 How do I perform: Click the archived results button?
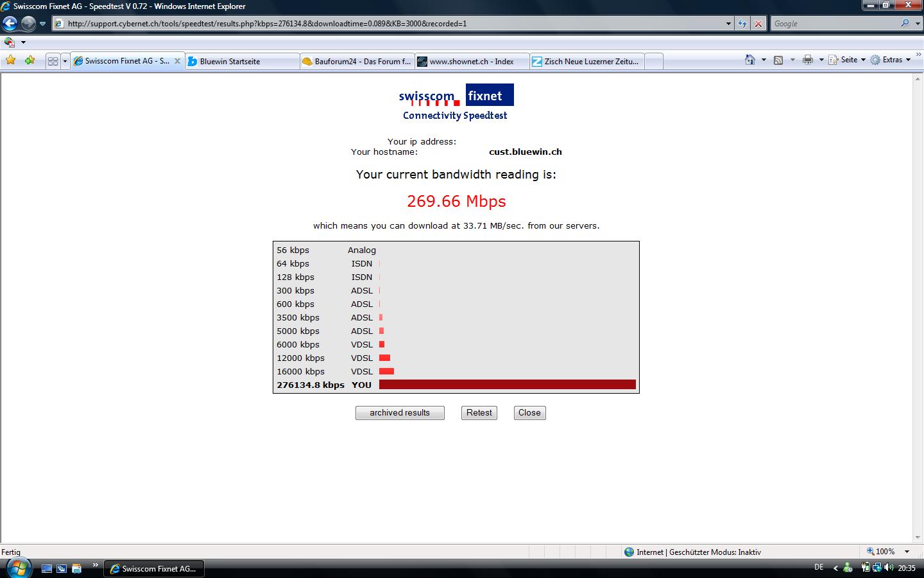pyautogui.click(x=400, y=413)
